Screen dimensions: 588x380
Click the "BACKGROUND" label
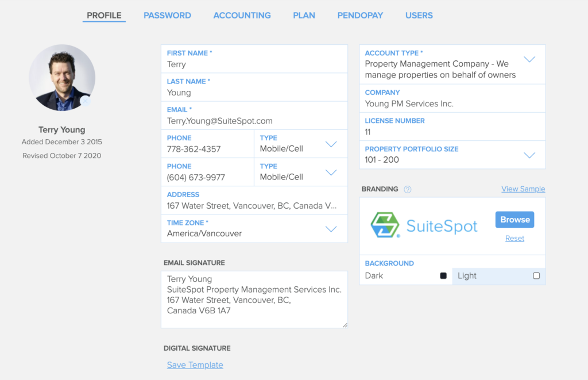[x=389, y=264]
